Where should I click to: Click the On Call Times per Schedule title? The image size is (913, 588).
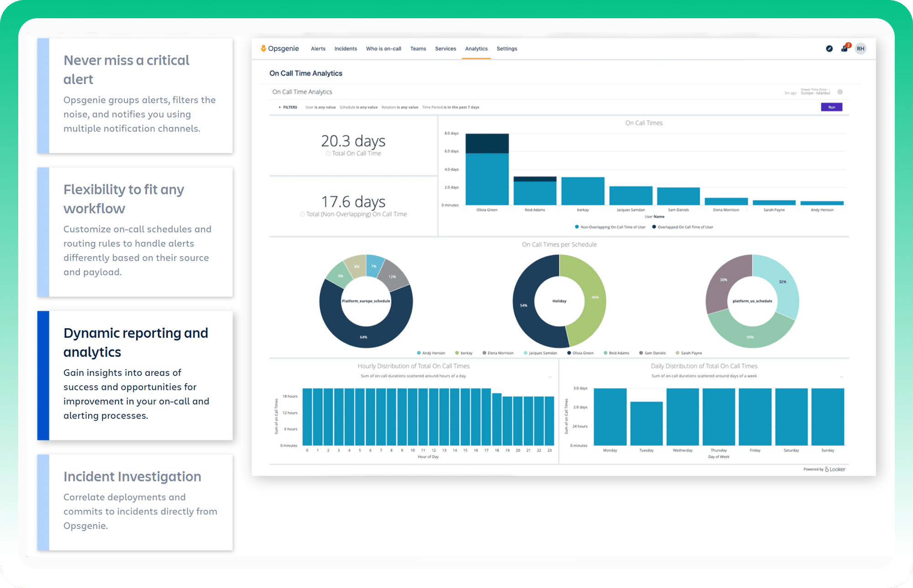tap(559, 244)
